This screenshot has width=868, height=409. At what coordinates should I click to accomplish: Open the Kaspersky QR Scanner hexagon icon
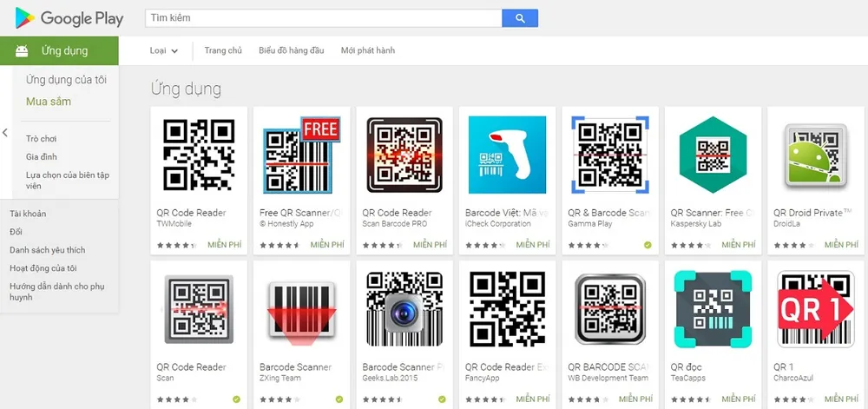[x=713, y=155]
